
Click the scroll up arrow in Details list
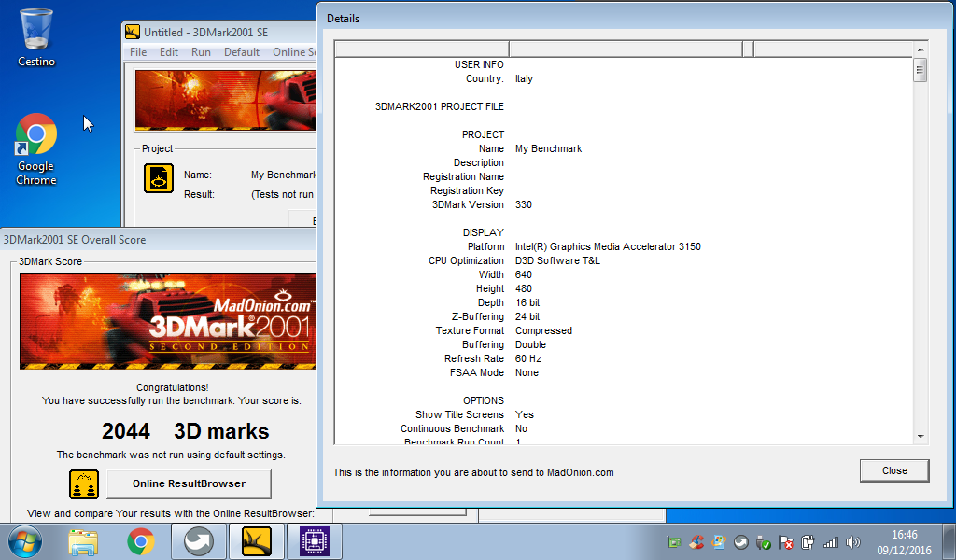click(x=920, y=49)
